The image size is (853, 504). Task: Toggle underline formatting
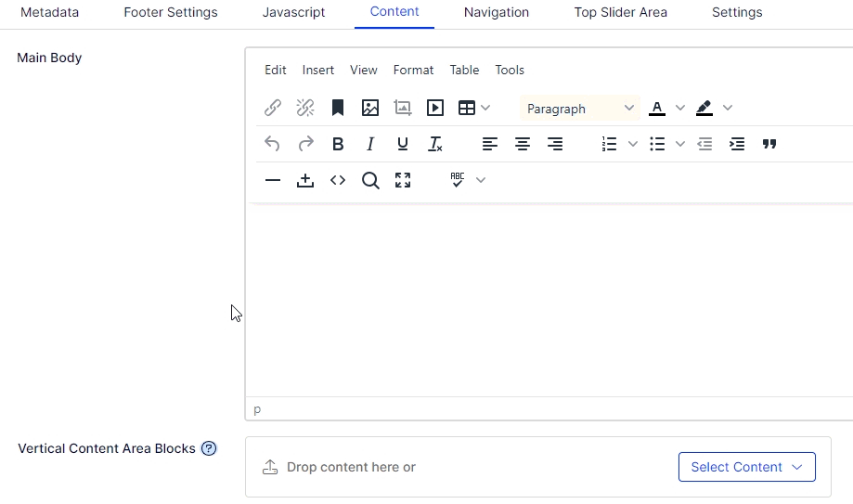[x=403, y=144]
